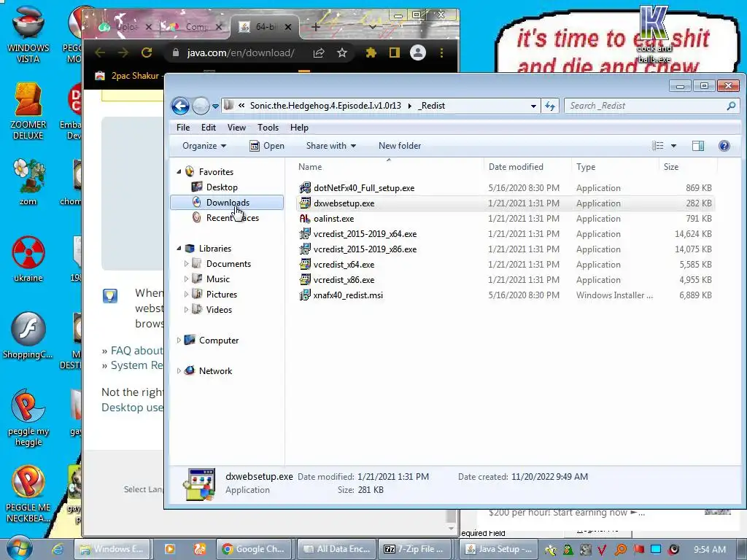This screenshot has width=747, height=560.
Task: Select Desktop under Favorites
Action: click(222, 187)
